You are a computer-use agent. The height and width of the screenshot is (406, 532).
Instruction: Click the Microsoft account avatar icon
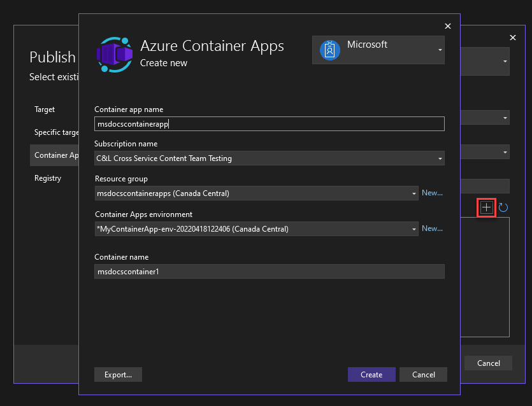[x=329, y=49]
